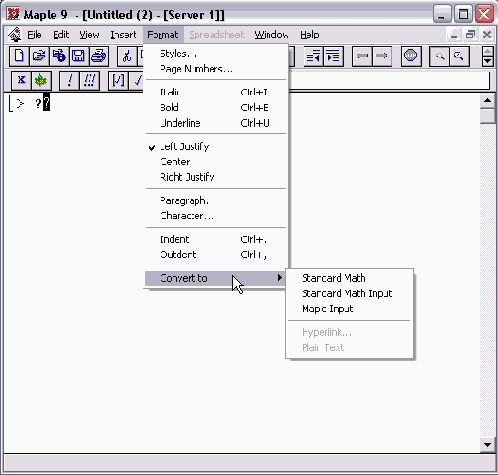Click toolbar overflow up arrow
Image resolution: width=498 pixels, height=475 pixels.
tap(488, 51)
